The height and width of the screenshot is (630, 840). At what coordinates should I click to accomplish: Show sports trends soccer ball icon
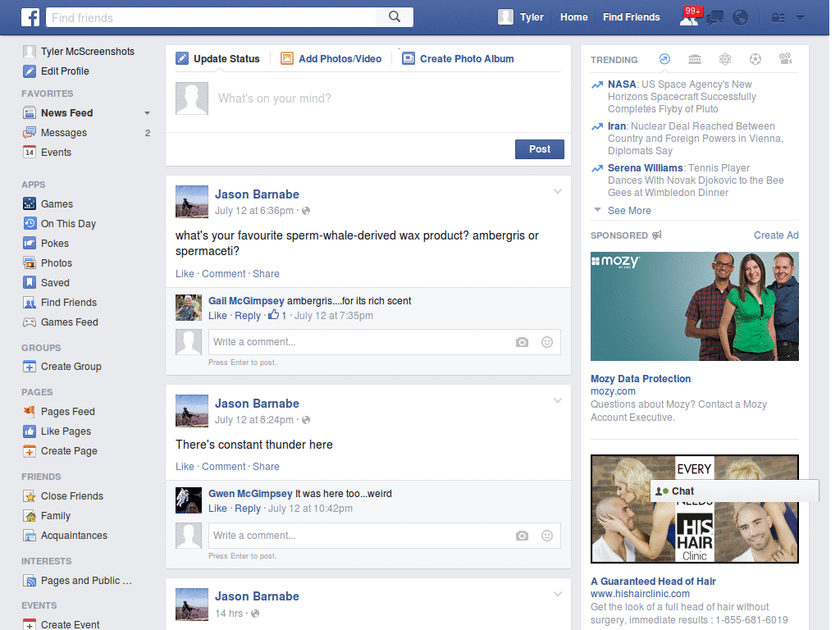pyautogui.click(x=756, y=59)
